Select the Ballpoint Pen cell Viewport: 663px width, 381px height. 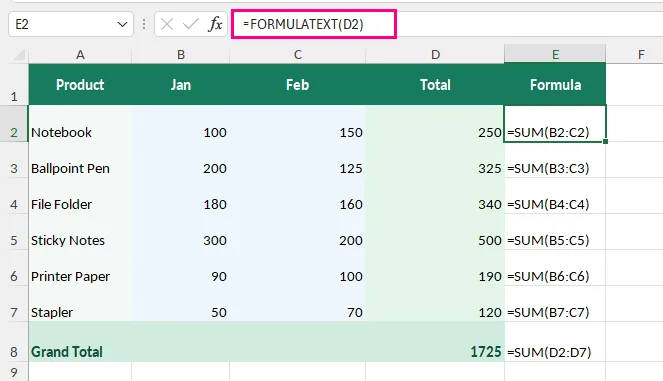(80, 160)
